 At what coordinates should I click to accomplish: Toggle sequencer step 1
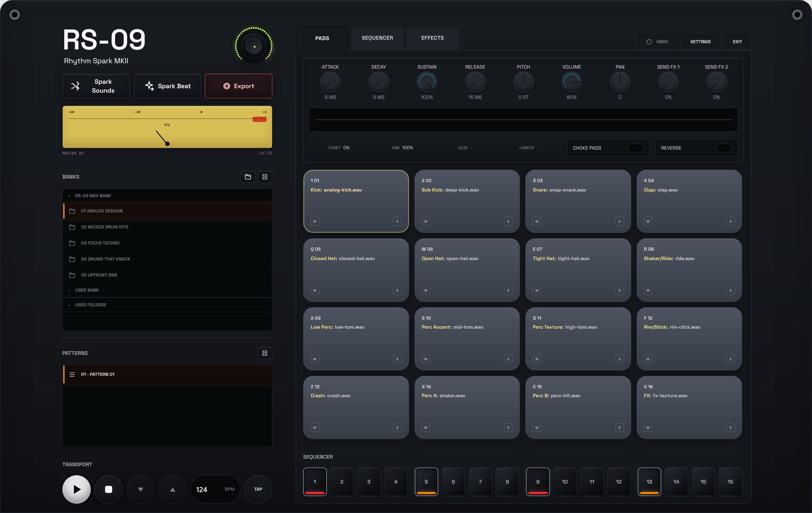pos(315,482)
